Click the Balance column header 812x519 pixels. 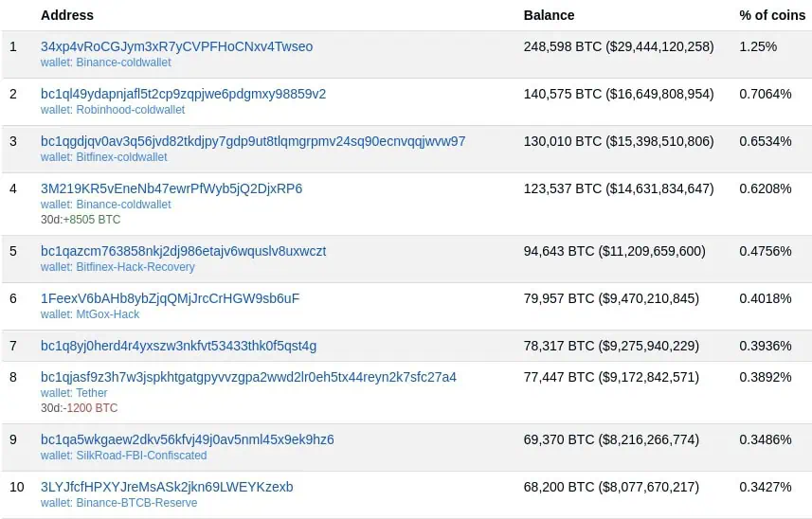(x=549, y=15)
